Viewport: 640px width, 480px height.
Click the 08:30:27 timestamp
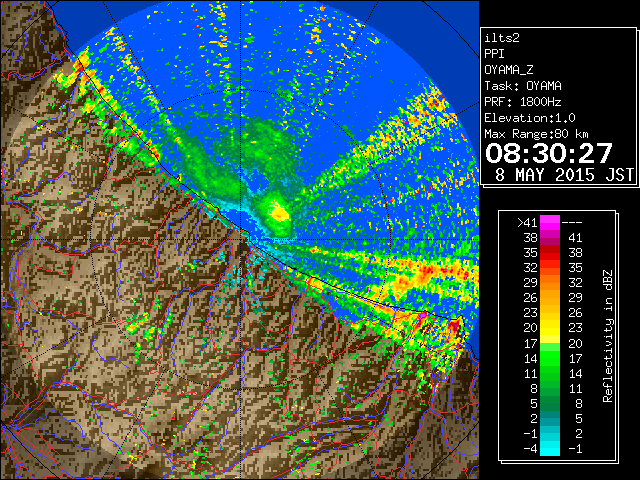549,153
